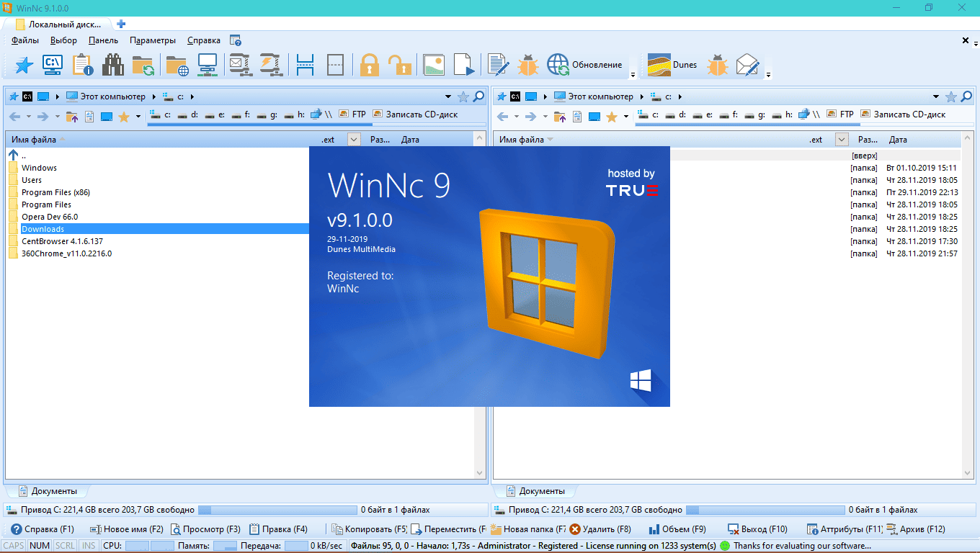Click the Документы tab in right panel
This screenshot has width=980, height=553.
click(x=535, y=491)
